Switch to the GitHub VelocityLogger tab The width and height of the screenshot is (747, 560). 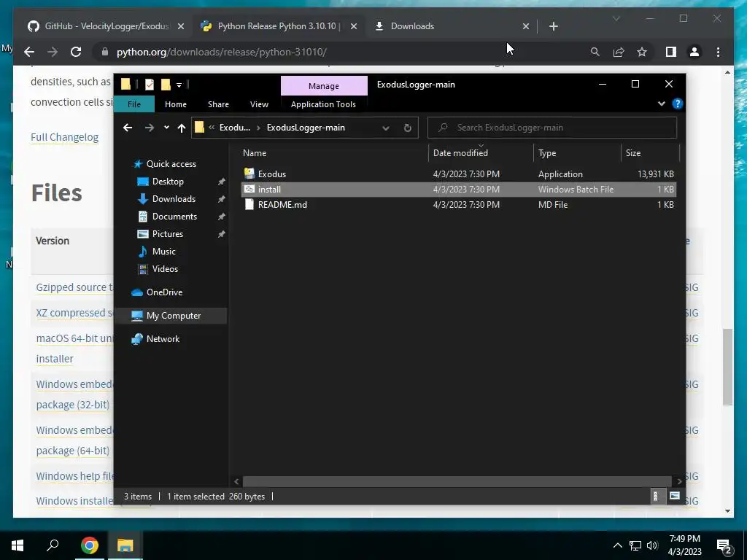click(106, 26)
